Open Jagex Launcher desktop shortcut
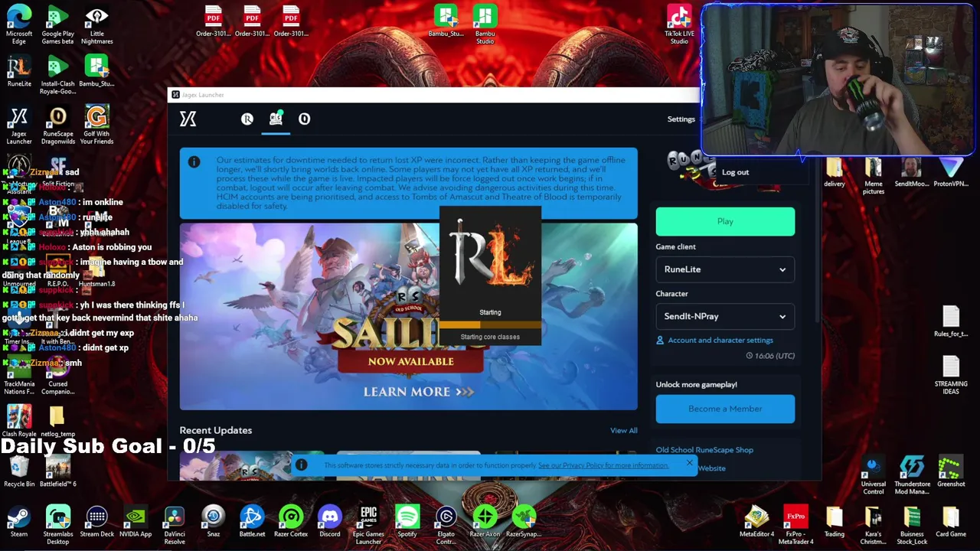This screenshot has height=551, width=980. (19, 126)
